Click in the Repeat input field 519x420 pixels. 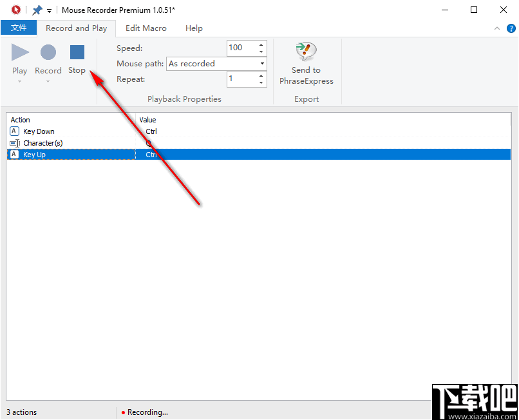point(241,79)
